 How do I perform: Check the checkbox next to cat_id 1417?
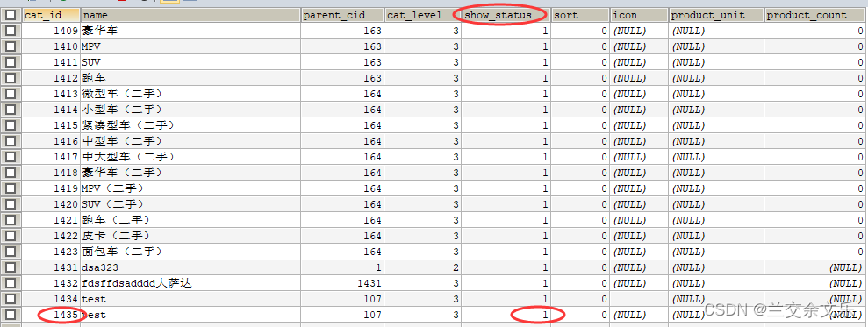coord(10,157)
